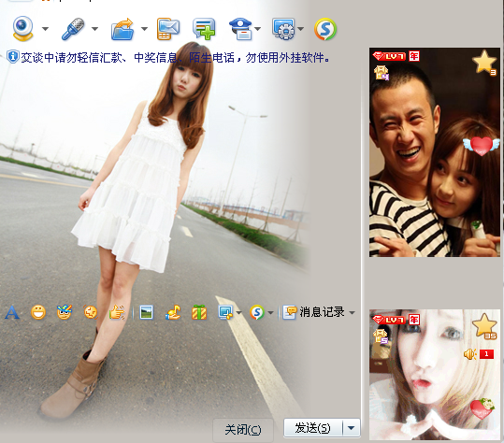Open the smiley emoticon picker
This screenshot has height=443, width=504.
coord(38,312)
